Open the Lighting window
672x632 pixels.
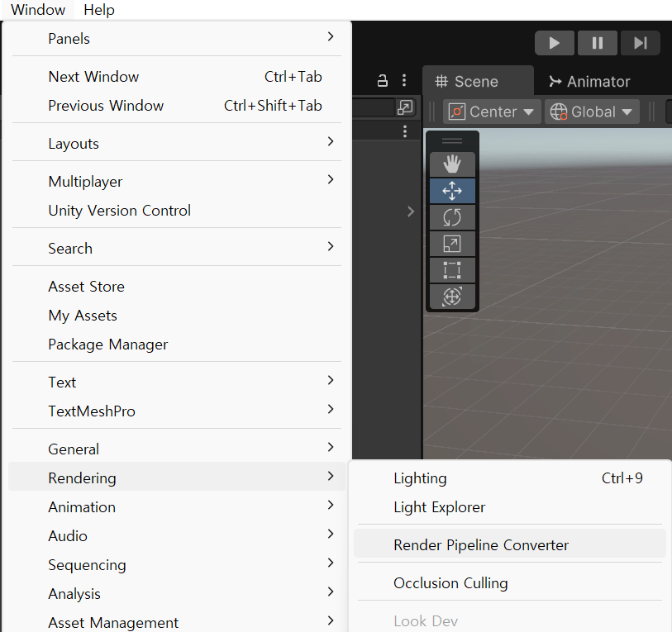point(510,478)
